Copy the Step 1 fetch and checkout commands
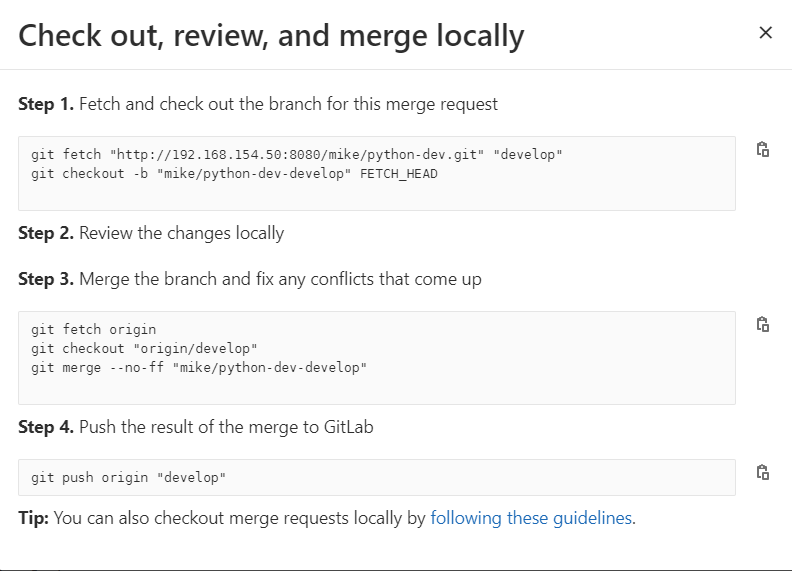 coord(763,149)
